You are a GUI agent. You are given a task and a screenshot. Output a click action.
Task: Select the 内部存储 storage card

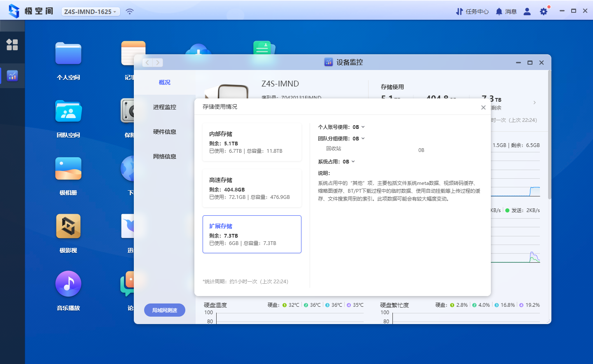(252, 142)
